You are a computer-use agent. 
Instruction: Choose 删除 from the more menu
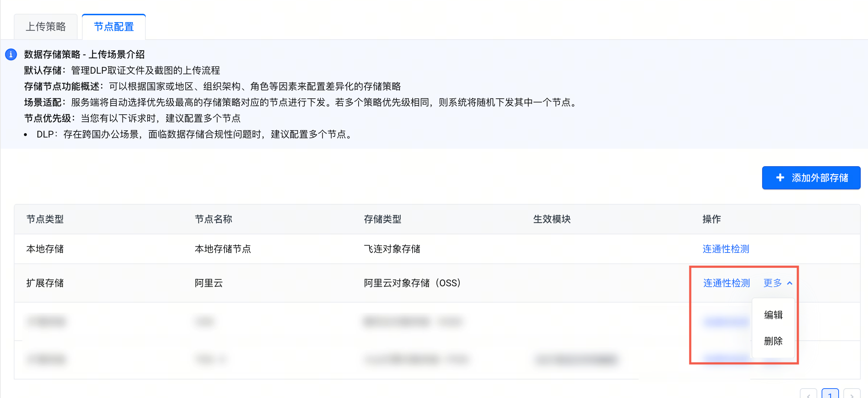773,341
